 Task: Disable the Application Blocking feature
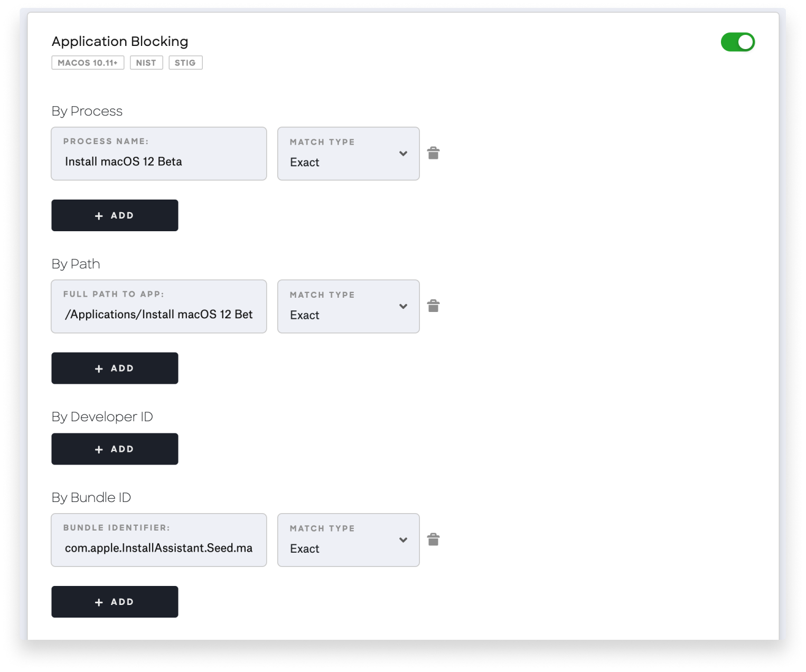click(x=738, y=42)
